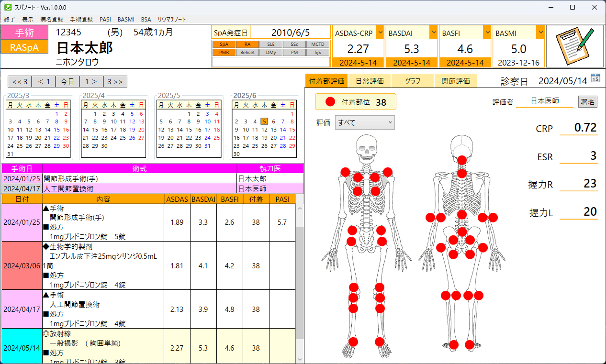Click the history table scroll-down arrow

click(x=300, y=359)
